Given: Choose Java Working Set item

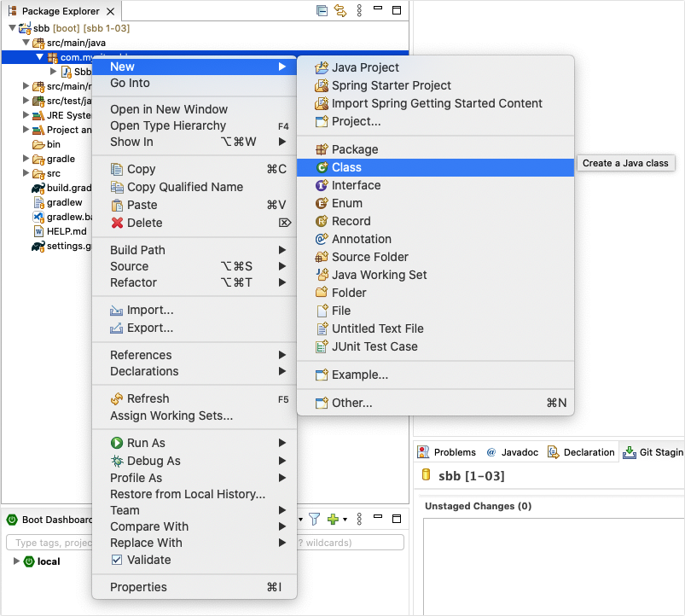Looking at the screenshot, I should tap(435, 275).
